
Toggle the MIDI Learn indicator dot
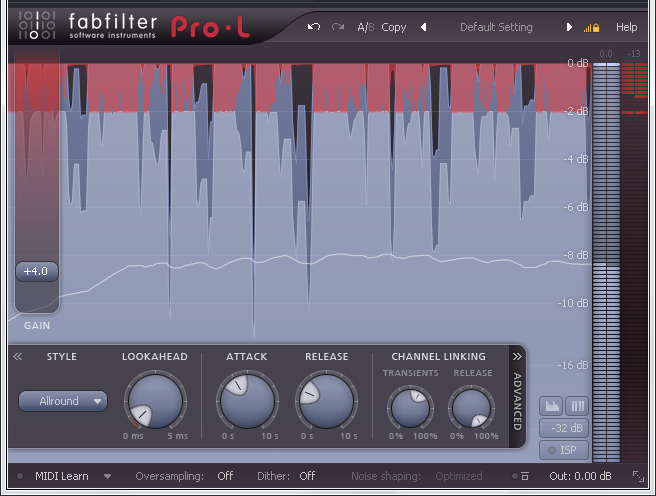[x=20, y=476]
